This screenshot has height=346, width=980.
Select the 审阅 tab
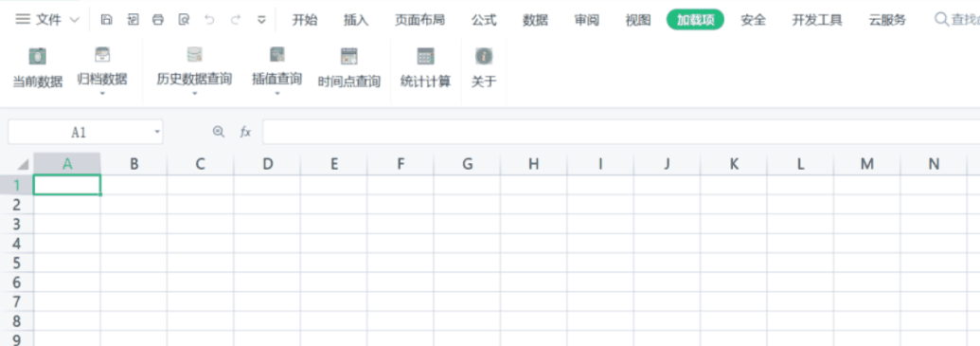(x=587, y=20)
